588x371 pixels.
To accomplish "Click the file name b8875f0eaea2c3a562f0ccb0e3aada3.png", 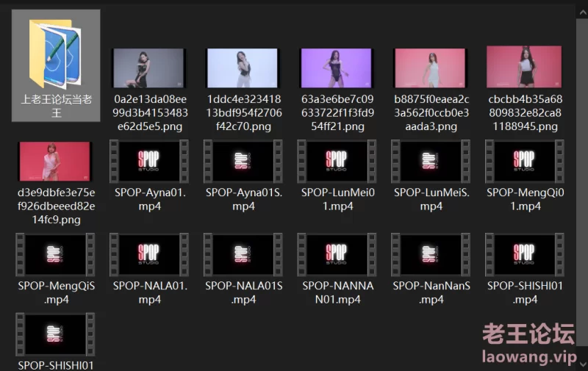I will click(x=431, y=113).
